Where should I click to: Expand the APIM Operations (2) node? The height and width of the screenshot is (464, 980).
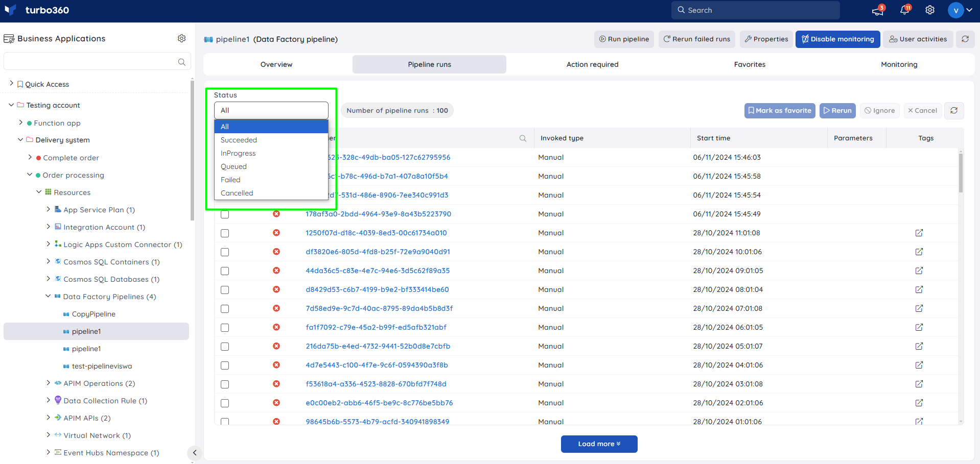tap(48, 383)
